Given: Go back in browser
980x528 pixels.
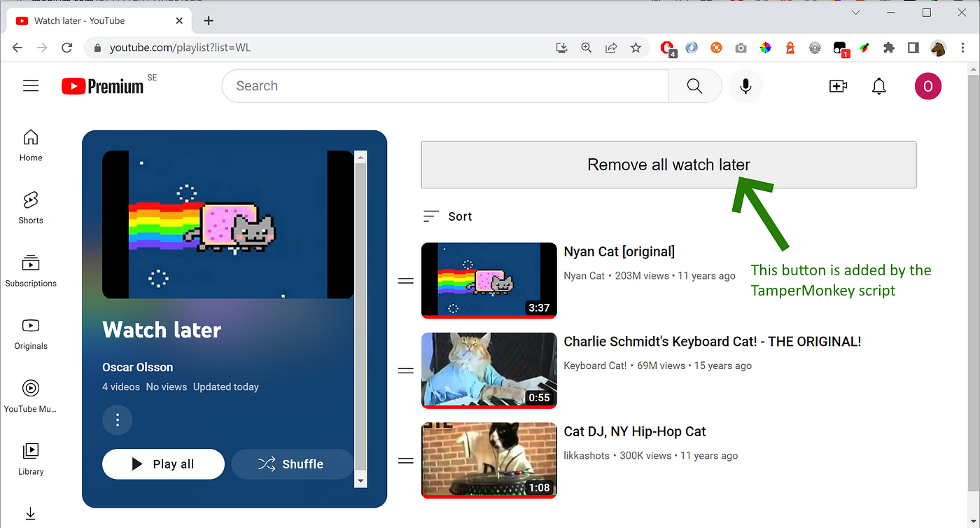Looking at the screenshot, I should [x=17, y=48].
